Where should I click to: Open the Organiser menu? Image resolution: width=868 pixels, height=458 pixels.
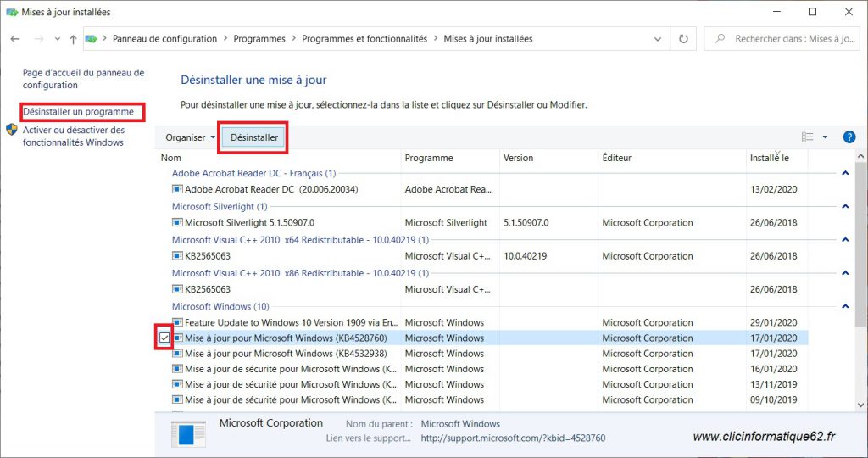pos(190,137)
